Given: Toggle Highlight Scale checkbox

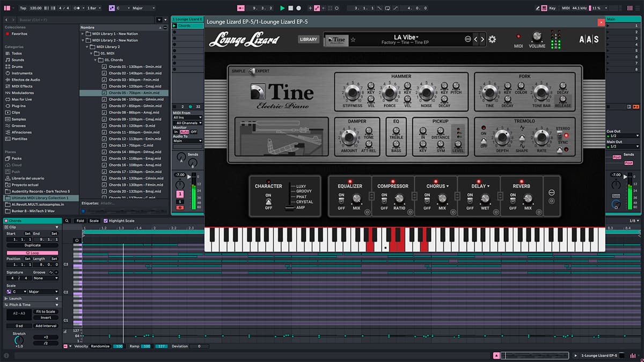Looking at the screenshot, I should click(106, 220).
